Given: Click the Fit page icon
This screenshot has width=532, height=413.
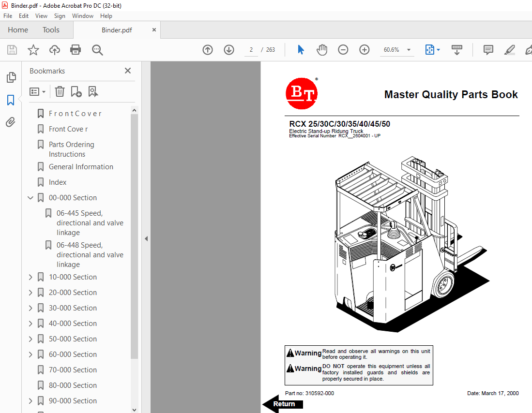Looking at the screenshot, I should pos(429,50).
